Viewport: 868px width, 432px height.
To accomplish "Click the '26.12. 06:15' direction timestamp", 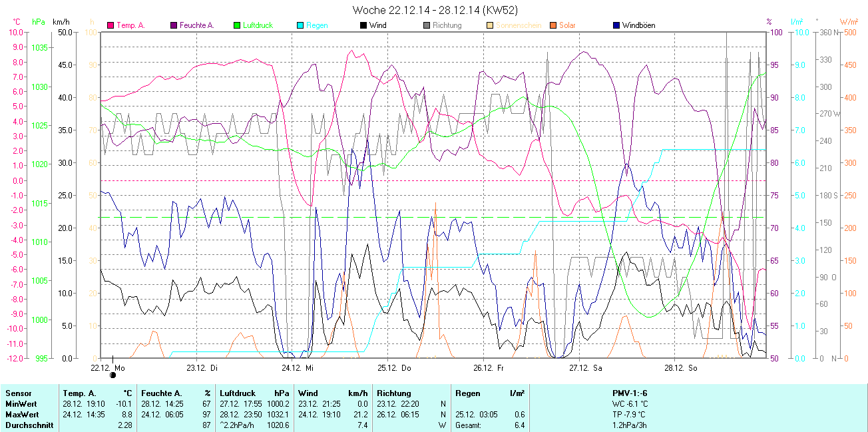I will (398, 415).
